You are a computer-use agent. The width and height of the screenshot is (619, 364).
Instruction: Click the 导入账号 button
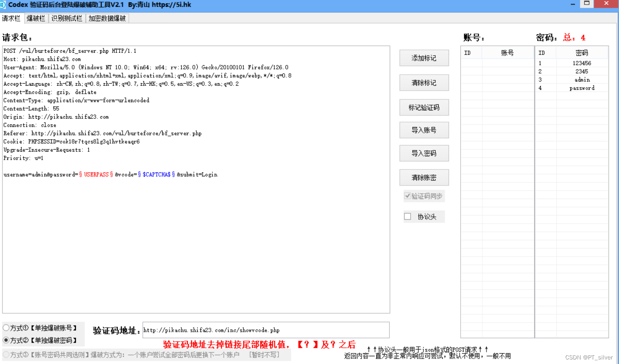[424, 130]
